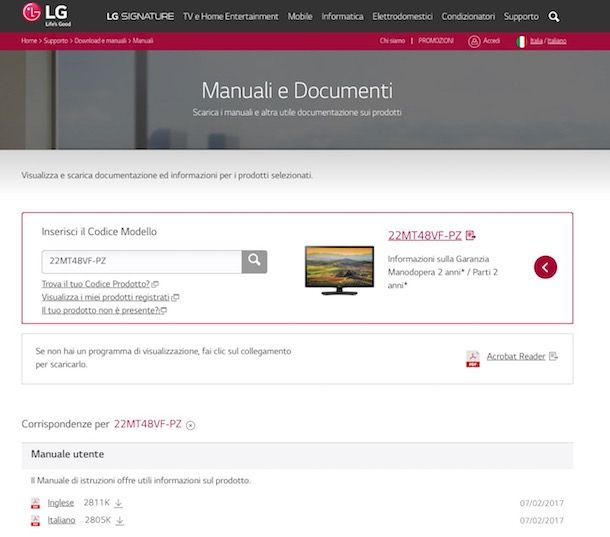Remove the 22MT48VF-PZ filter with the x icon
Image resolution: width=610 pixels, height=537 pixels.
pyautogui.click(x=190, y=425)
